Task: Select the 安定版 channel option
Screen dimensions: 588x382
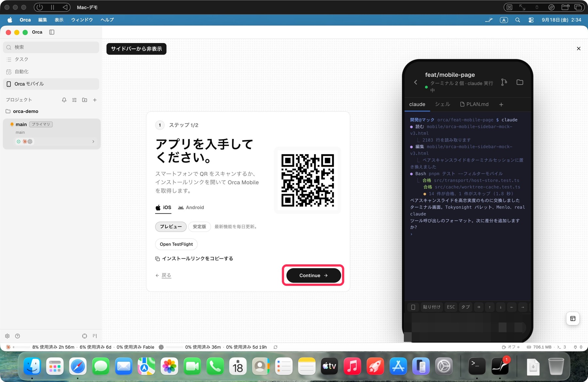Action: coord(199,226)
